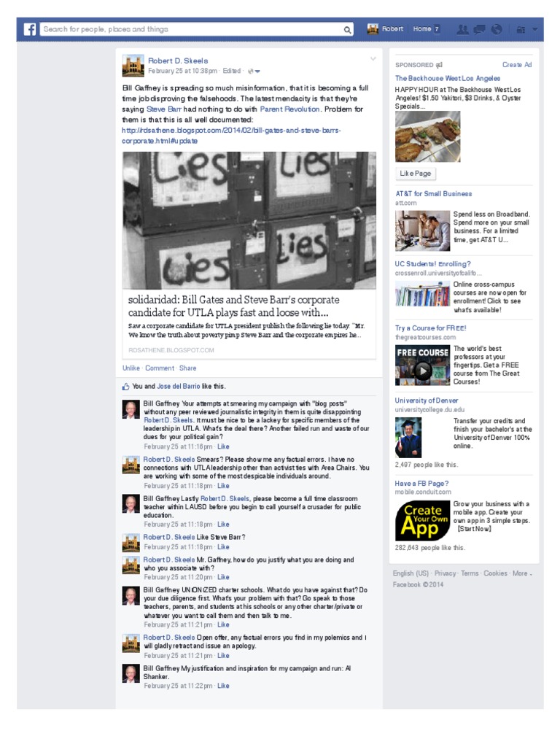Open the post options chevron
The height and width of the screenshot is (747, 560).
(x=373, y=59)
